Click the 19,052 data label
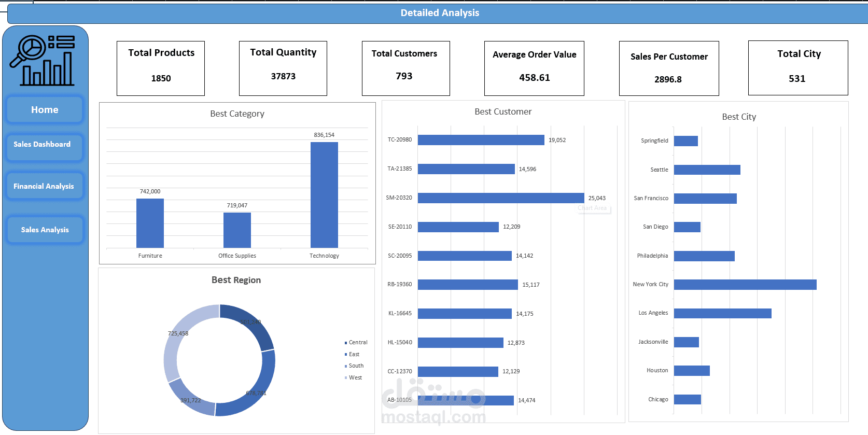 pos(557,140)
